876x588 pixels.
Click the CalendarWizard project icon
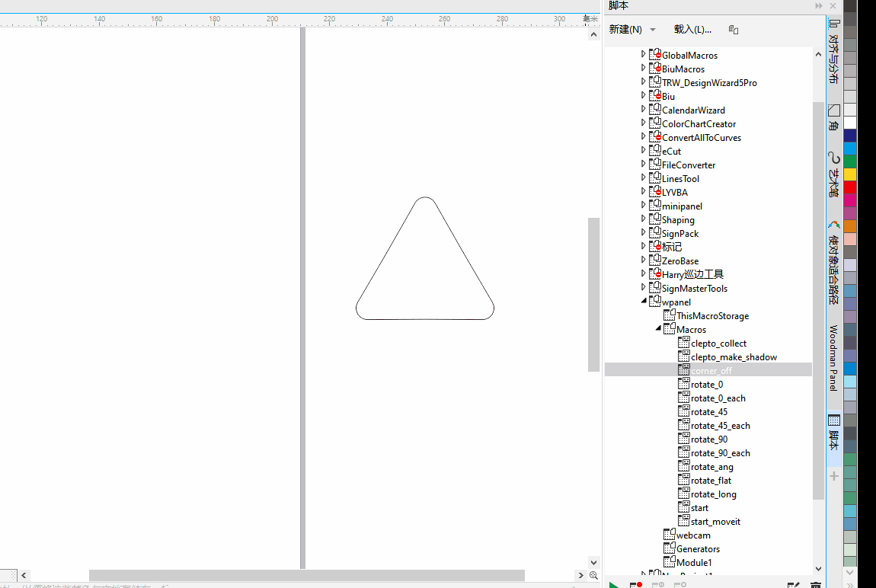click(x=655, y=110)
